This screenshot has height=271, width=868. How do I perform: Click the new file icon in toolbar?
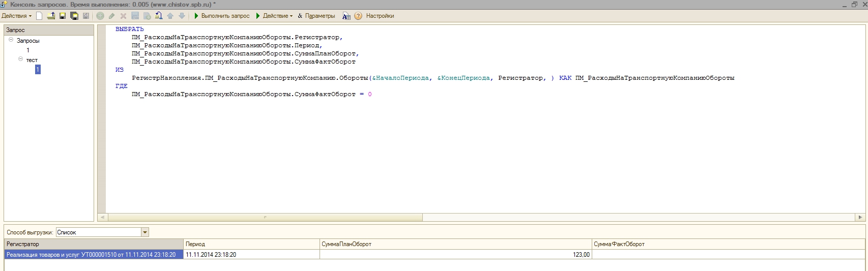click(x=39, y=16)
